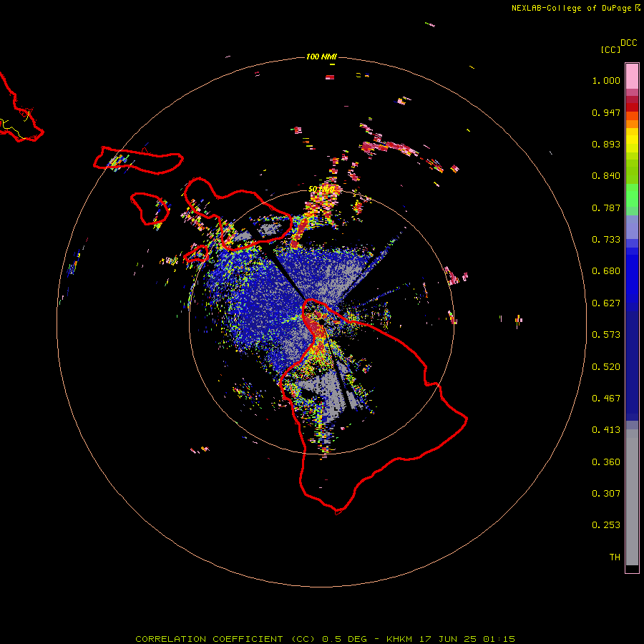Click the 50 NMI range ring label

coord(321,190)
